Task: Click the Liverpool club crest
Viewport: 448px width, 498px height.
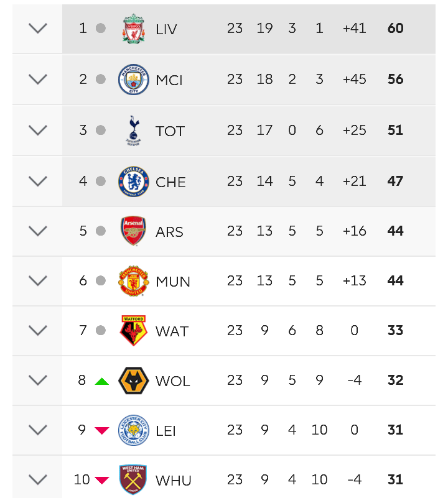Action: coord(134,29)
